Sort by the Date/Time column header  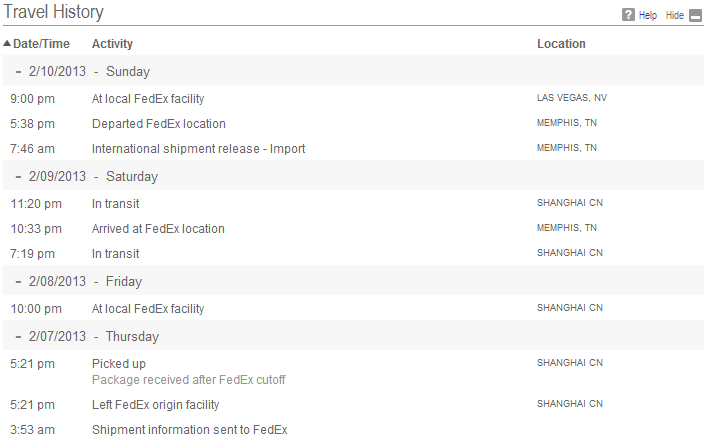(x=41, y=44)
